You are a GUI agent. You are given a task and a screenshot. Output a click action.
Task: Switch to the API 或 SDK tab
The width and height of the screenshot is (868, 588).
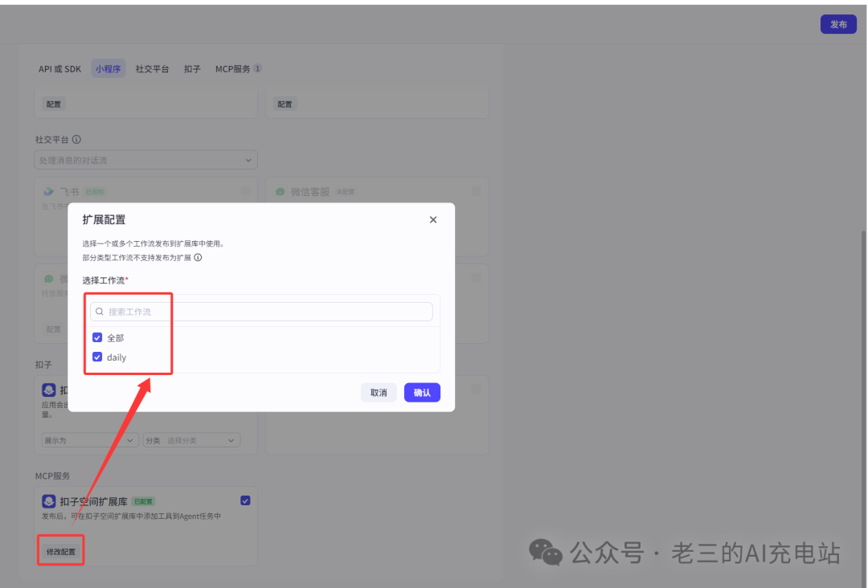coord(59,68)
